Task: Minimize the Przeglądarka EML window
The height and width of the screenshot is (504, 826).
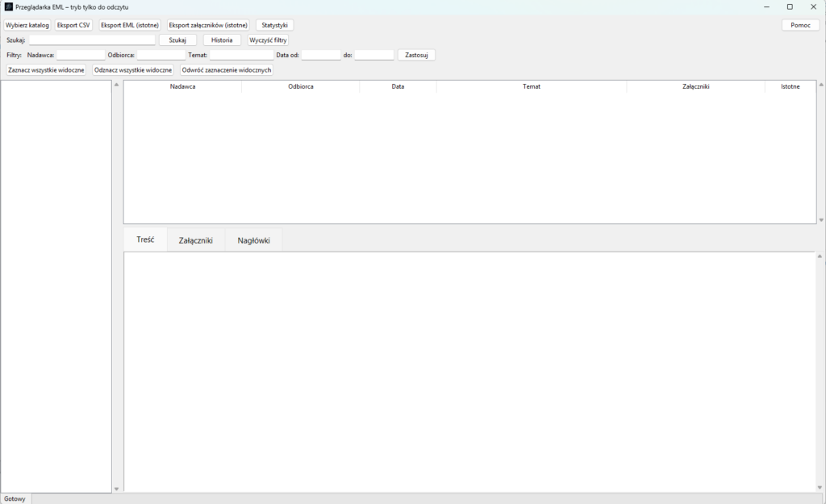Action: coord(766,6)
